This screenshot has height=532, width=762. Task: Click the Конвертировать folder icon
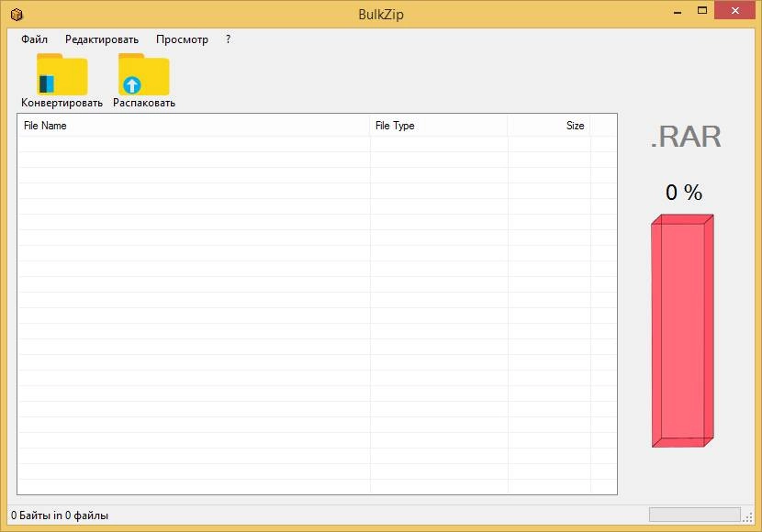[62, 74]
